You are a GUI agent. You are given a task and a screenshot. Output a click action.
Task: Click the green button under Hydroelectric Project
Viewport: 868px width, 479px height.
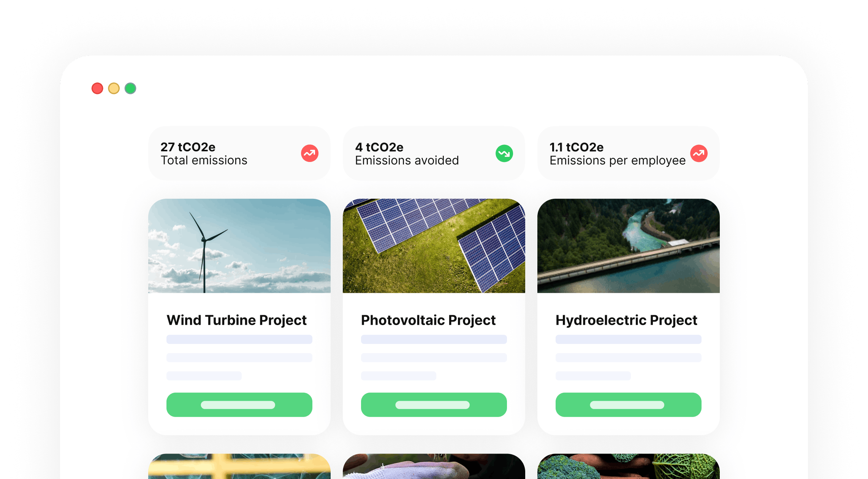pos(629,404)
